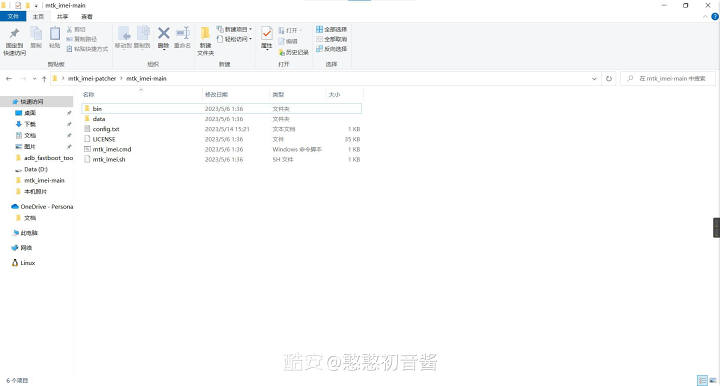Open This PC (此电脑) in sidebar

coord(28,233)
